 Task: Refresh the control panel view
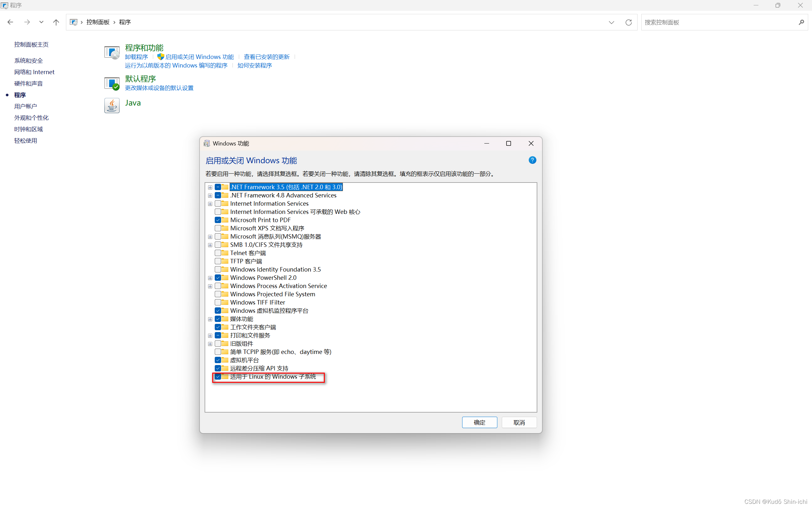point(628,22)
